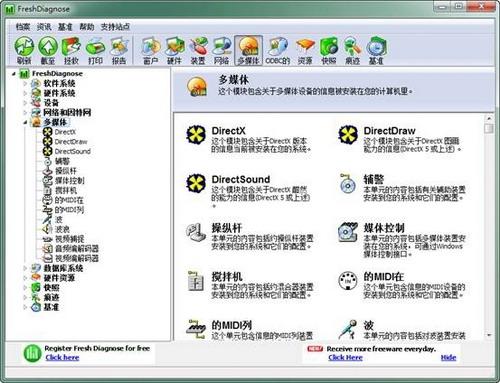Click the green Register Fresh Diagnose icon

point(32,353)
